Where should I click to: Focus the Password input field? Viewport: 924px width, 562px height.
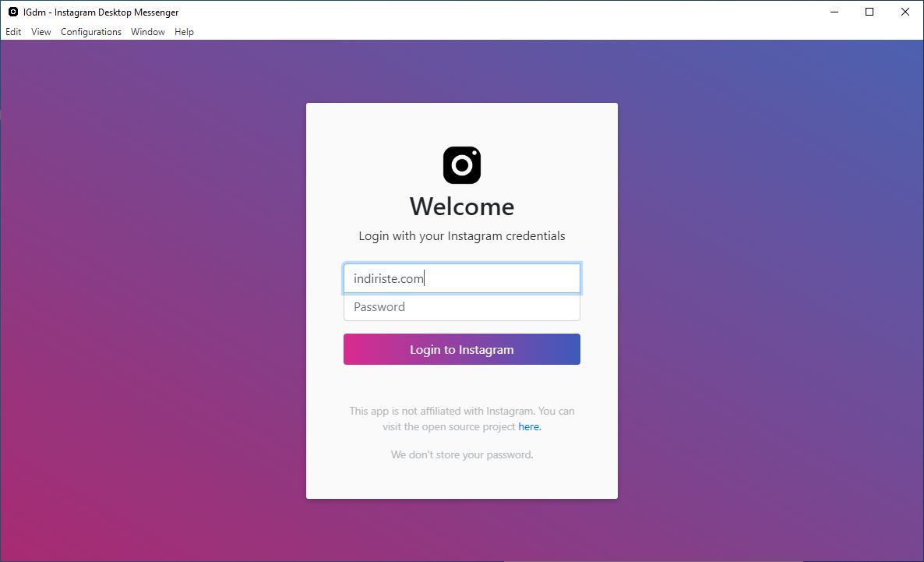(462, 306)
